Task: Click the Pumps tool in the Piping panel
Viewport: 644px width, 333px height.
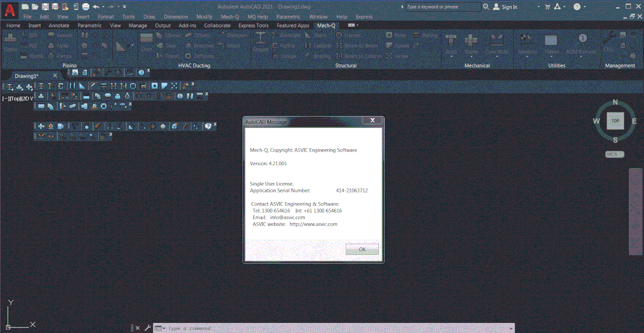Action: [60, 56]
